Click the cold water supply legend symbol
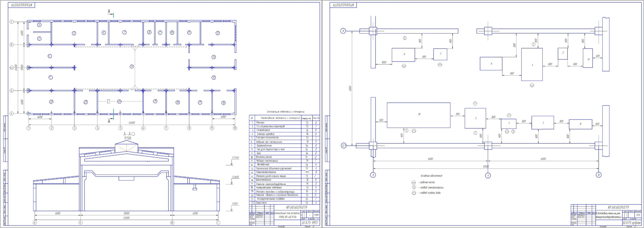644x228 pixels. pos(414,193)
